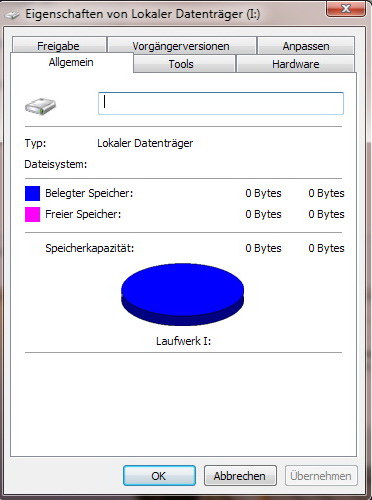
Task: Click the Abbrechen button
Action: 240,475
